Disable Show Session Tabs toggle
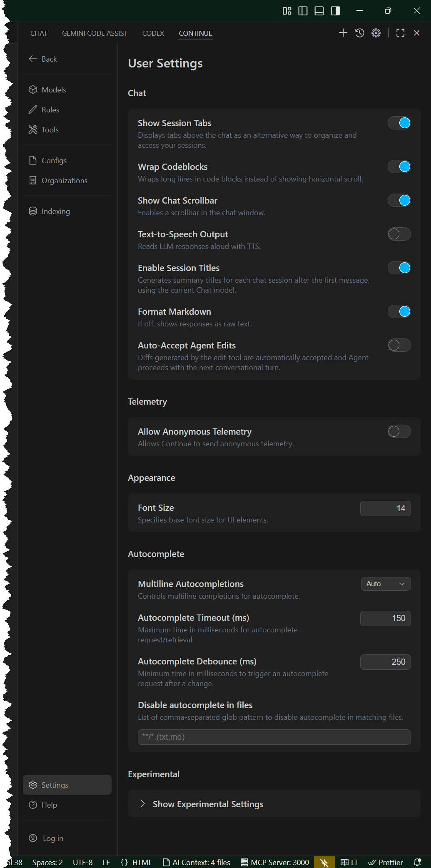Image resolution: width=431 pixels, height=868 pixels. pyautogui.click(x=399, y=123)
